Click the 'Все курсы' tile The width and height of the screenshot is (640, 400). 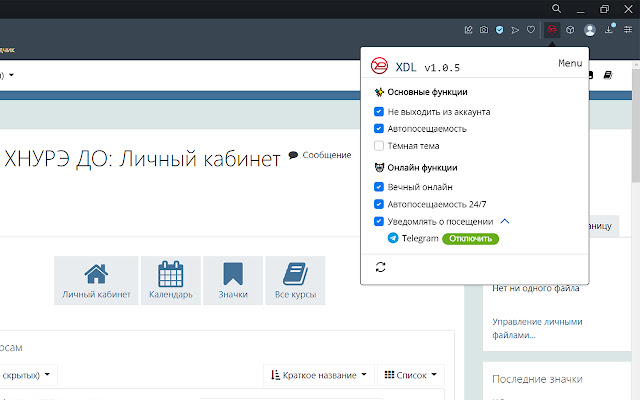(294, 280)
